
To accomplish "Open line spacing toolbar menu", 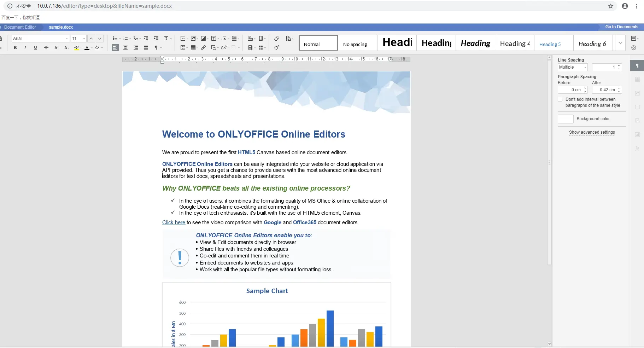I will [168, 39].
